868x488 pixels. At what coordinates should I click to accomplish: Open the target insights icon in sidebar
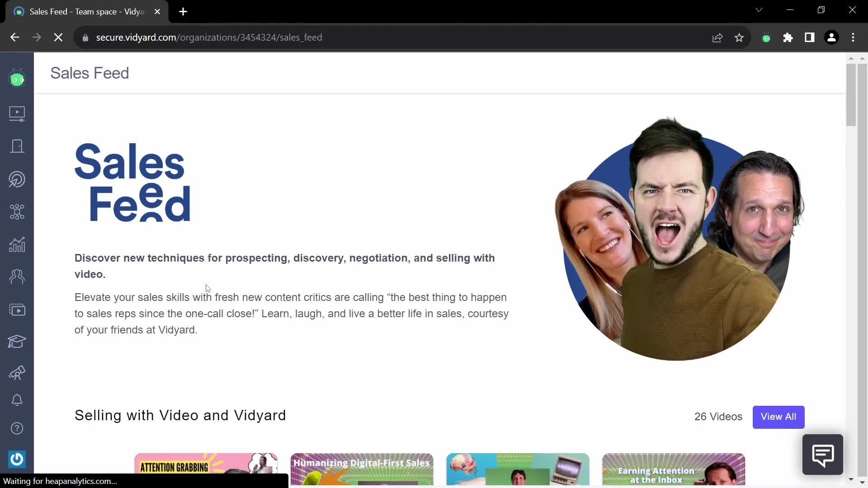click(17, 179)
